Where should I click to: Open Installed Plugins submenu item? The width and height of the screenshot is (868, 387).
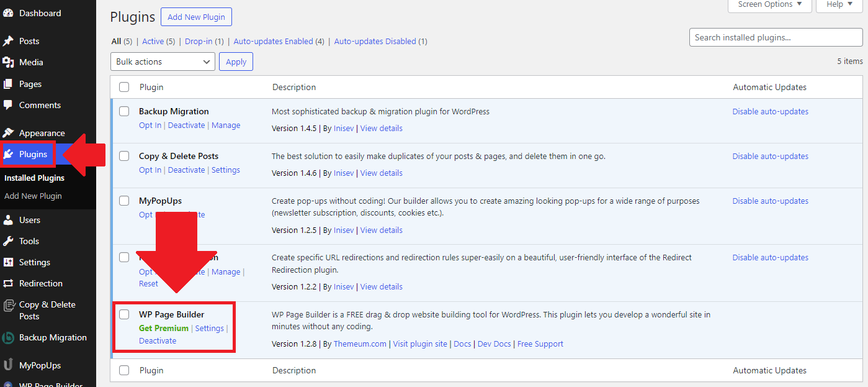point(34,178)
